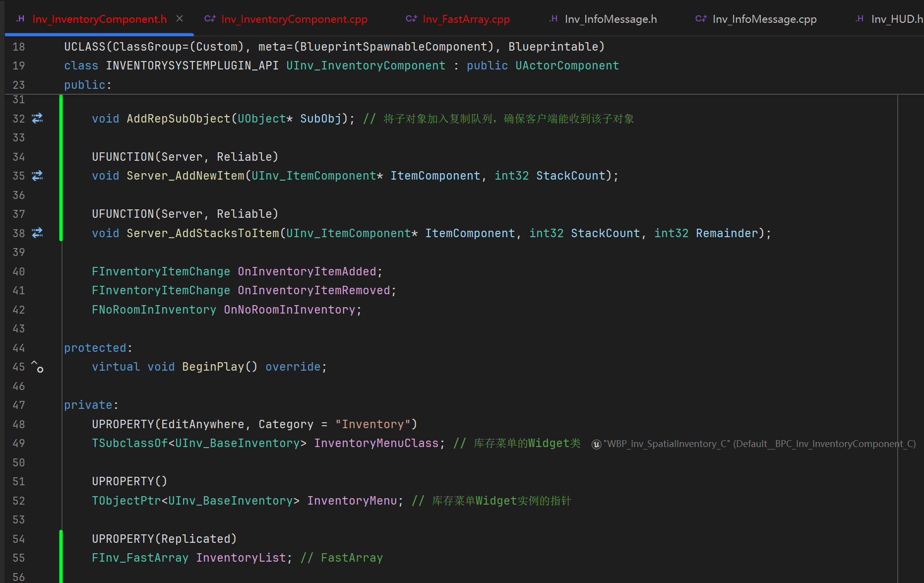The width and height of the screenshot is (924, 583).
Task: Click line number 55 in the gutter
Action: 19,558
